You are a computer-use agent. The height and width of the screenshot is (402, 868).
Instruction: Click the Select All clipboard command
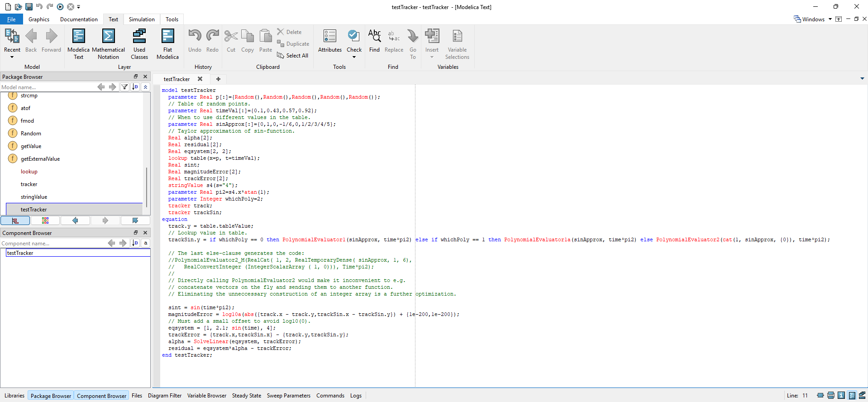pos(293,56)
